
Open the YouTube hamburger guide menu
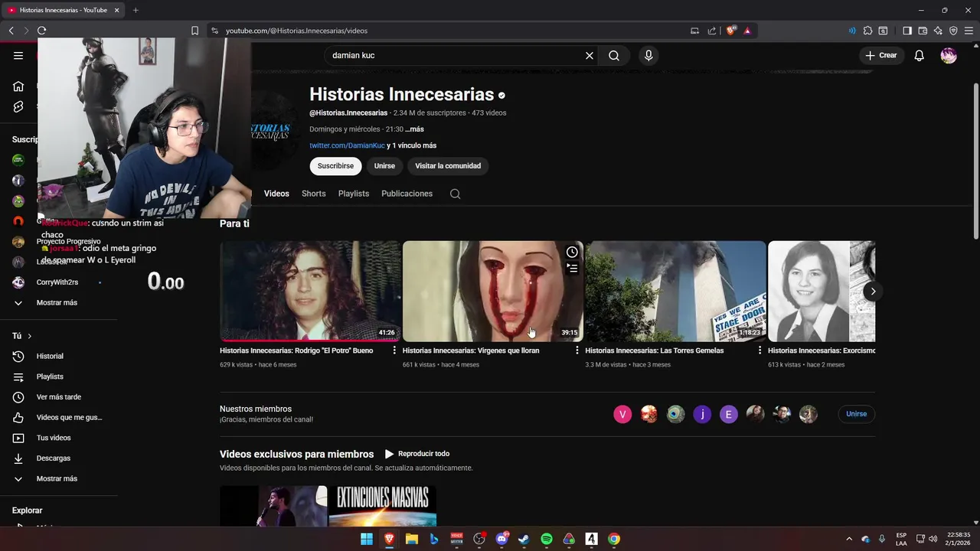point(18,55)
